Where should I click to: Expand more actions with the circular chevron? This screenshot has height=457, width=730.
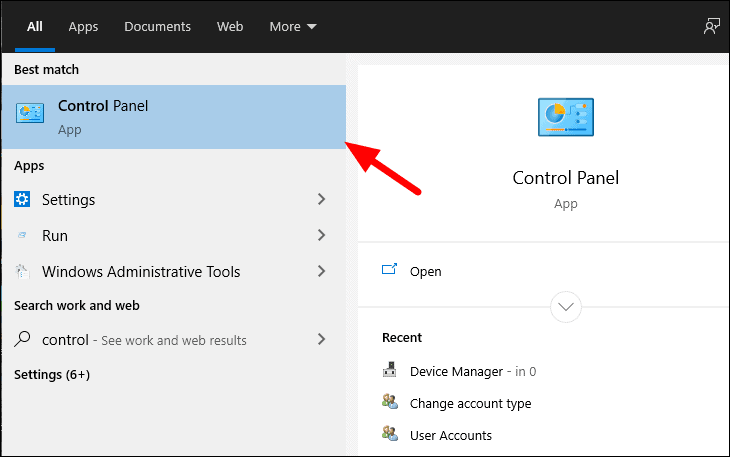[x=566, y=307]
